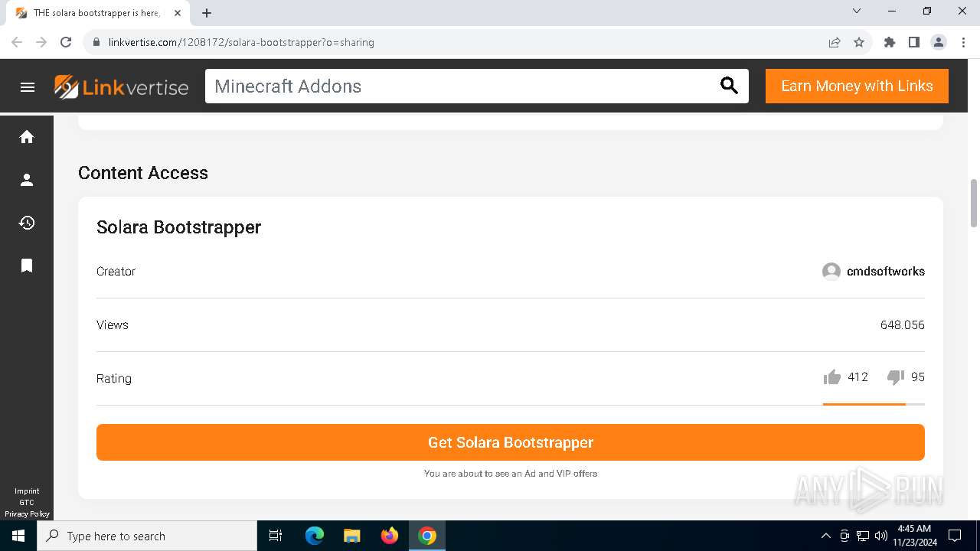
Task: Click the like/dislike rating bar
Action: (x=874, y=404)
